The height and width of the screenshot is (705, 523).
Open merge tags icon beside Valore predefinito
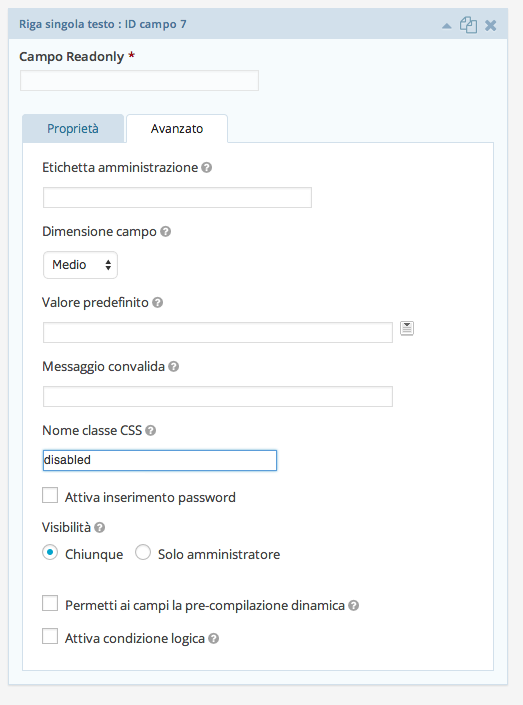[407, 328]
